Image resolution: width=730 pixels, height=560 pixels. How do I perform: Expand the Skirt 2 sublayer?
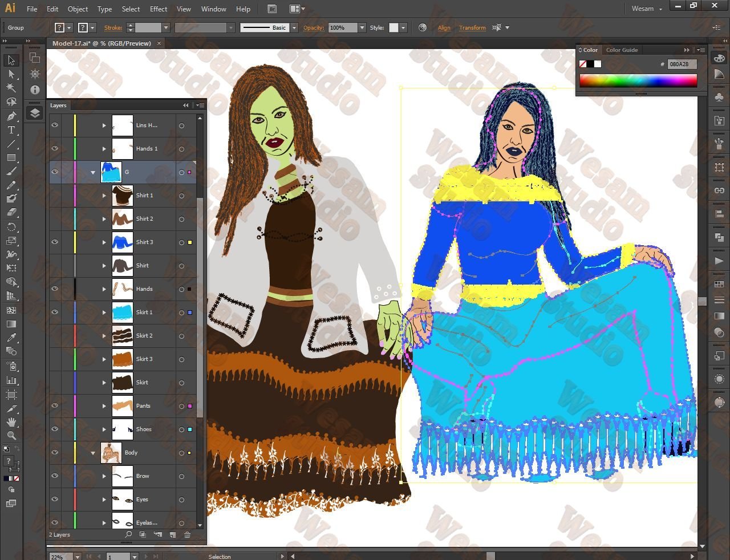(104, 336)
